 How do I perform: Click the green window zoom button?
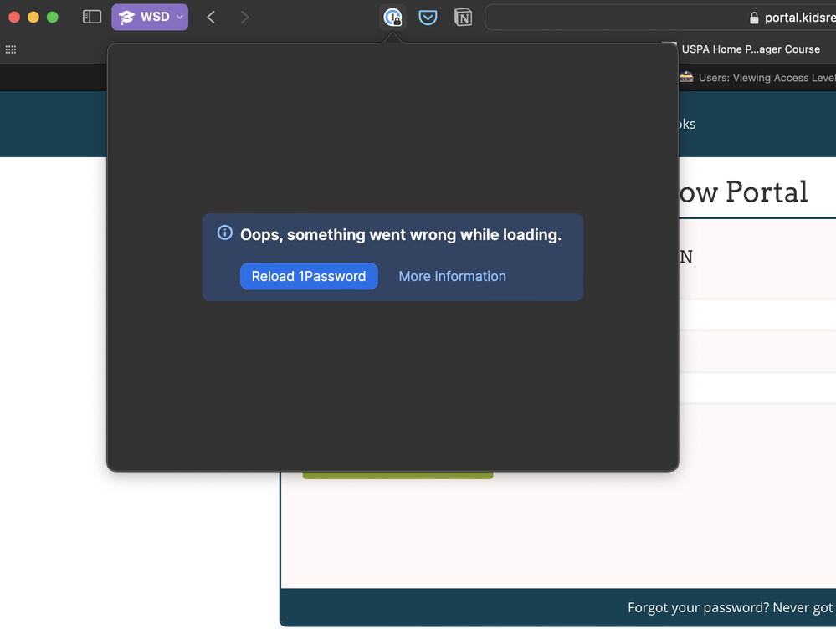pyautogui.click(x=53, y=17)
